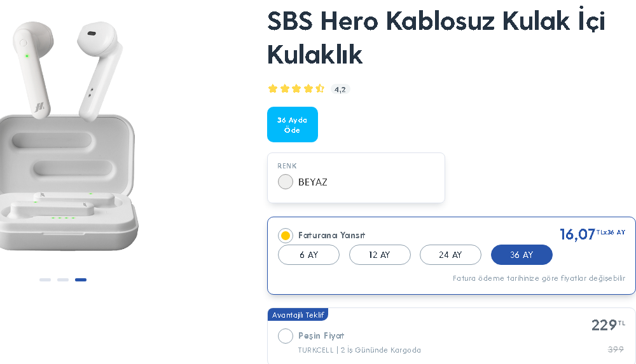Click the Avantajlı Teklif badge
This screenshot has width=636, height=364.
coord(298,315)
